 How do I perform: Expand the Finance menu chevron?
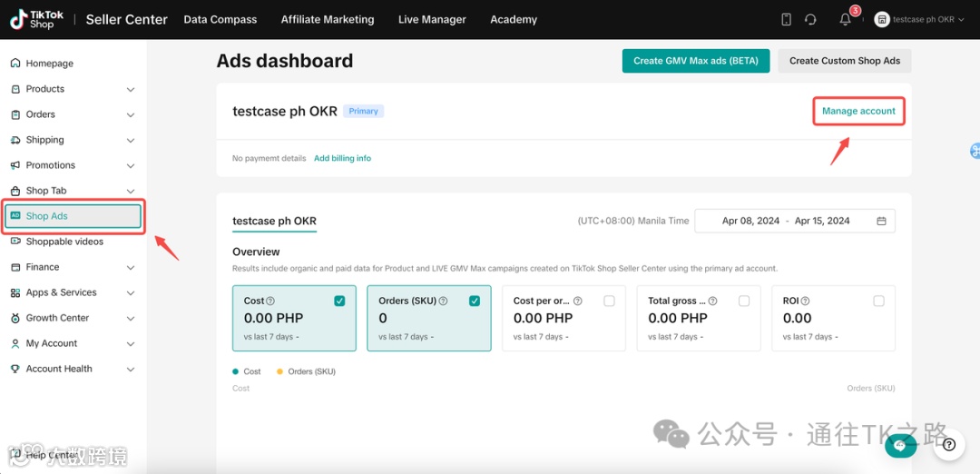pos(131,268)
